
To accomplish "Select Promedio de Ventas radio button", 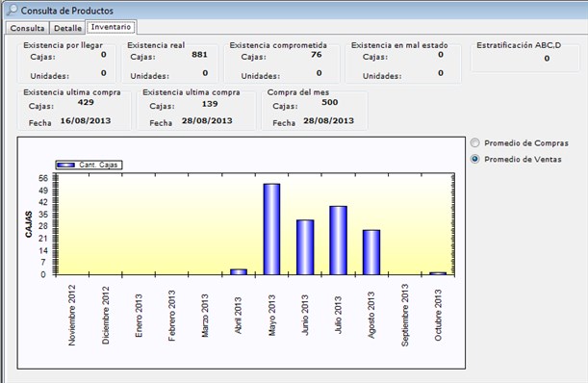I will [475, 159].
